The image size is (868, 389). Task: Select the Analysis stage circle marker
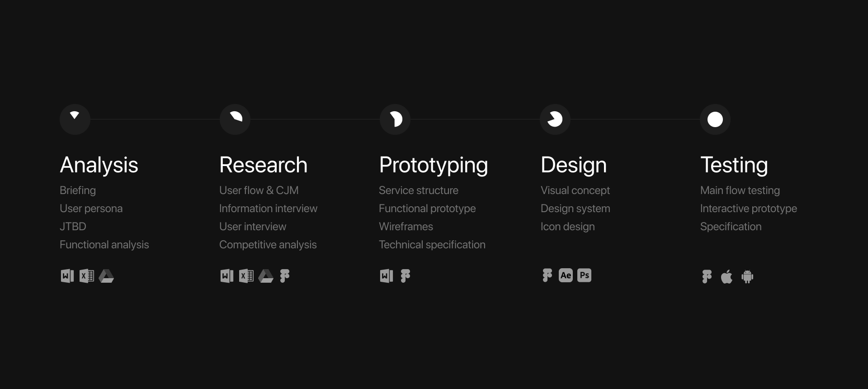[75, 119]
